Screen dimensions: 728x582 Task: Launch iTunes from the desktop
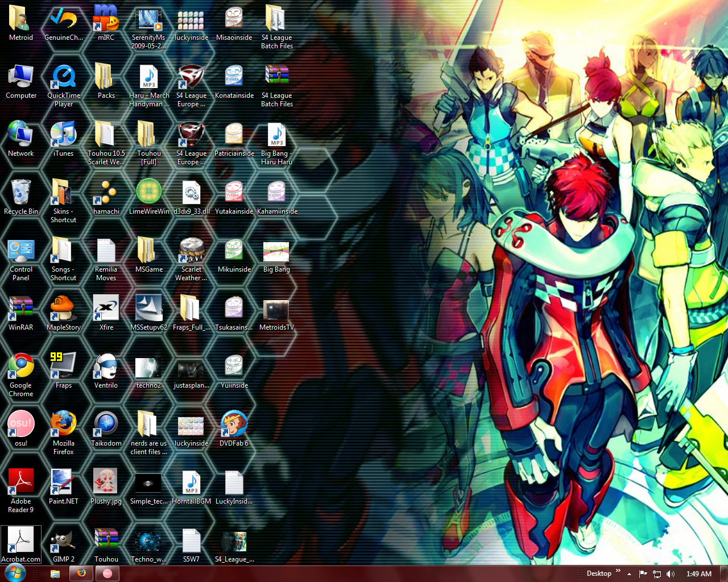tap(64, 139)
